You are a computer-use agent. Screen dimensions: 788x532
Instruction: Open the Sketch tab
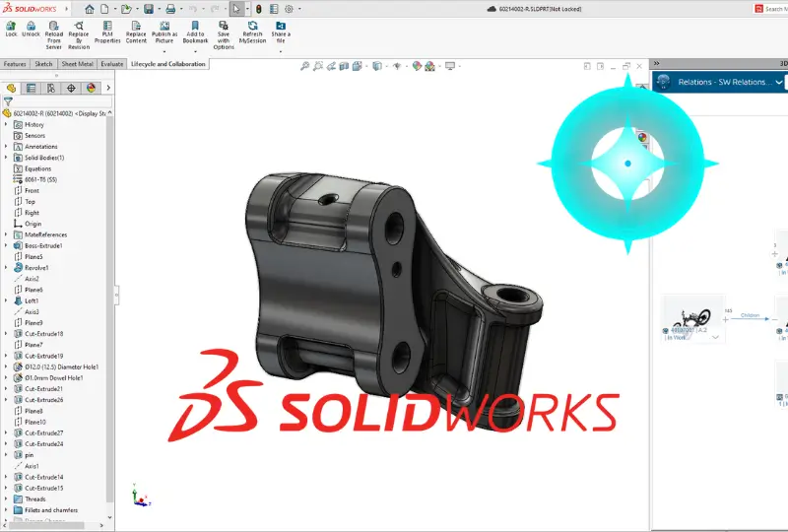click(43, 64)
